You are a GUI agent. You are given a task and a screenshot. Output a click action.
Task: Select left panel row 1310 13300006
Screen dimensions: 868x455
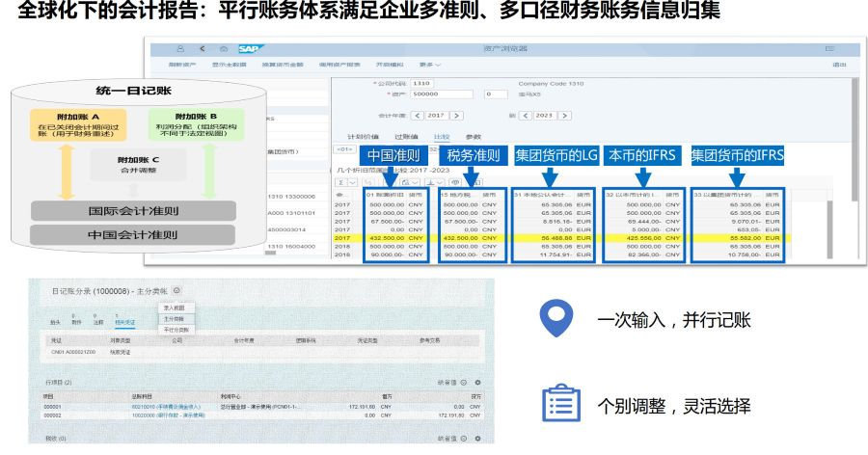[x=291, y=197]
